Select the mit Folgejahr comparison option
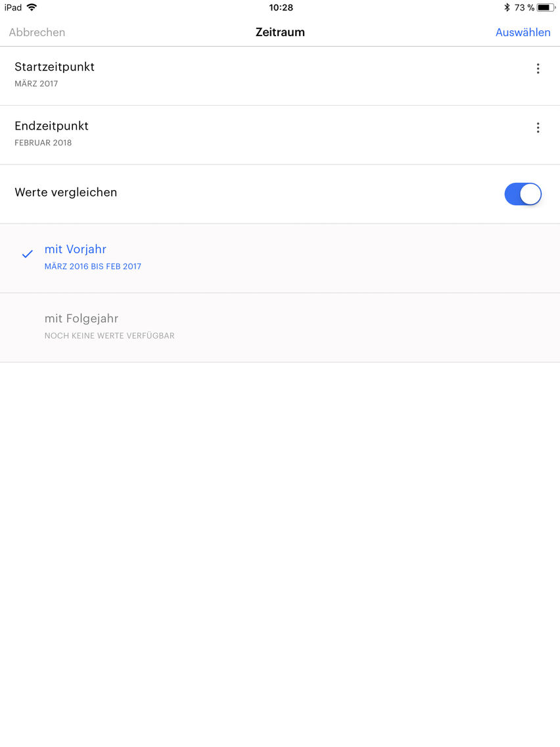The image size is (560, 747). coord(280,327)
